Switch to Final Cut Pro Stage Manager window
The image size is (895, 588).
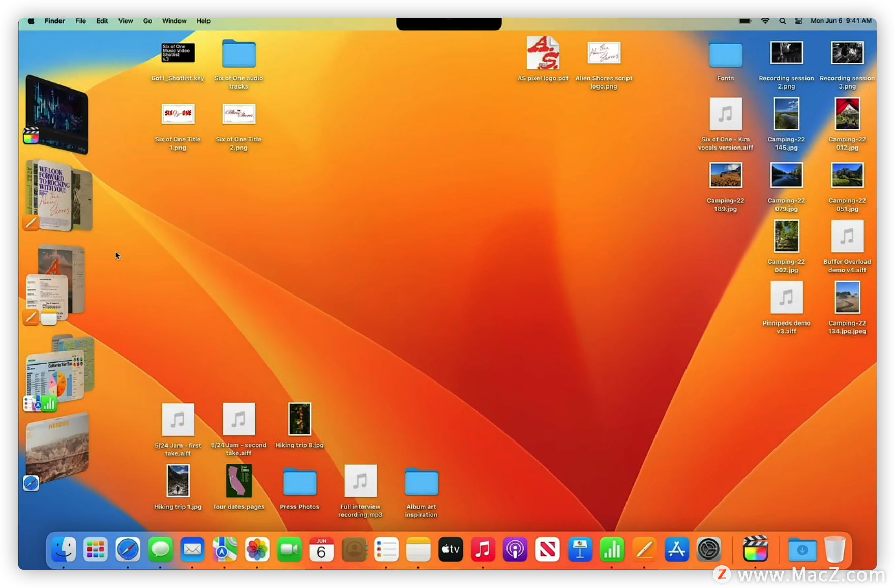[x=57, y=114]
